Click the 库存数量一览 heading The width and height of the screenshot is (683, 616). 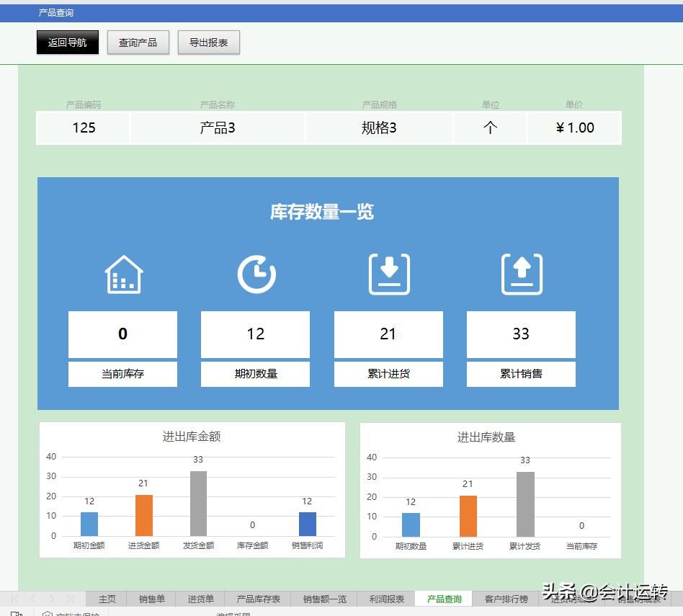click(x=322, y=212)
